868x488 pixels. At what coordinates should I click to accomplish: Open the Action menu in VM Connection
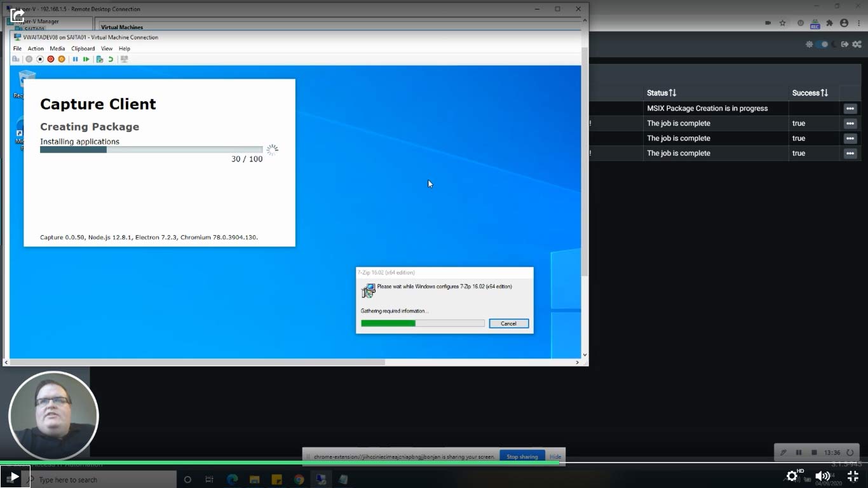coord(36,48)
